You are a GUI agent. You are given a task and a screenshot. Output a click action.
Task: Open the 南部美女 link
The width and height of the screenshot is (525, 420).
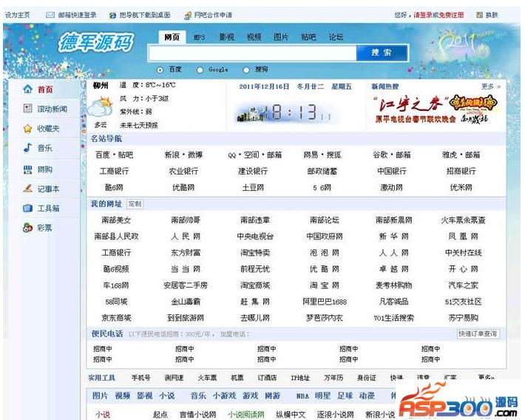[116, 220]
